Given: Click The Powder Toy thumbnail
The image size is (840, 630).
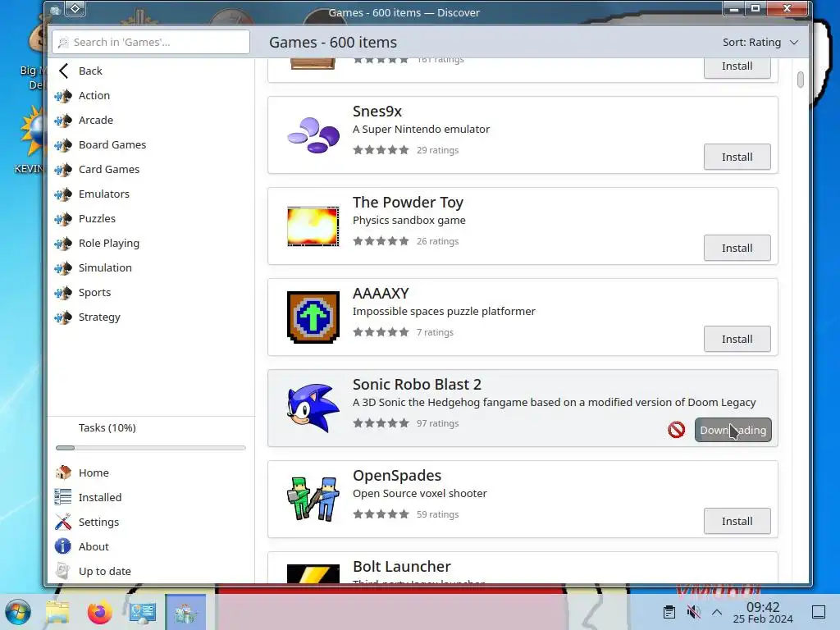Looking at the screenshot, I should [313, 226].
